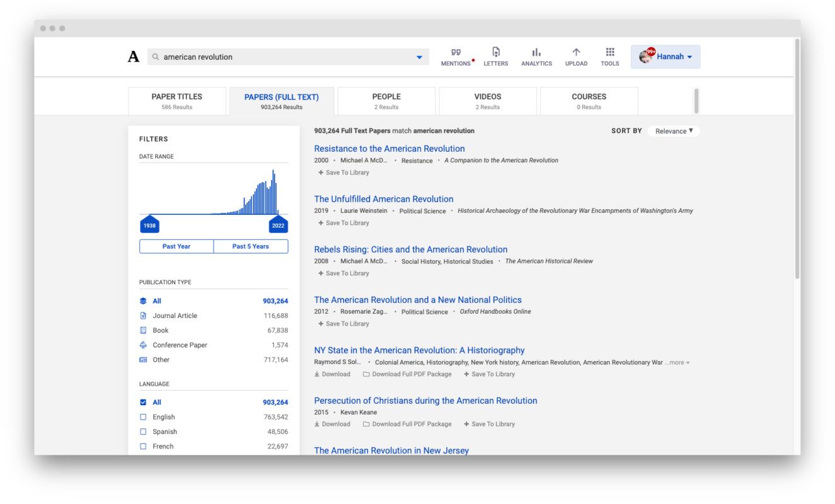Viewport: 835px width, 504px height.
Task: Click the american revolution search field
Action: click(x=284, y=57)
